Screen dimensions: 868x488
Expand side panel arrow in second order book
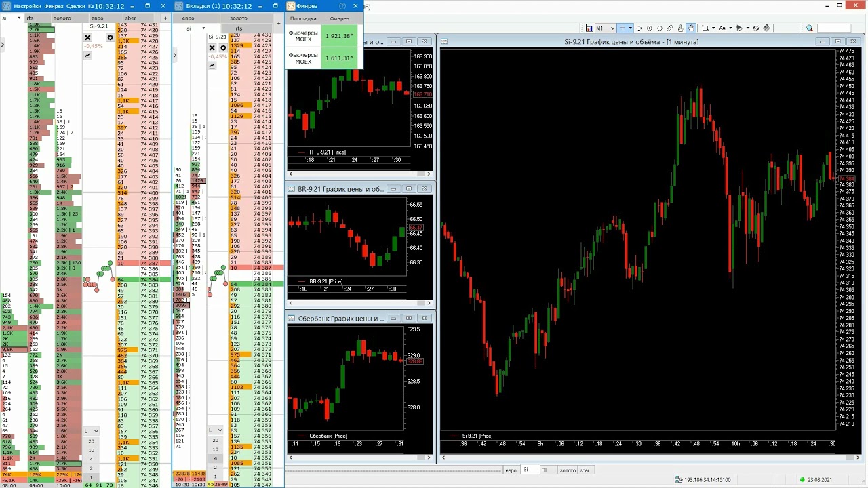(175, 56)
